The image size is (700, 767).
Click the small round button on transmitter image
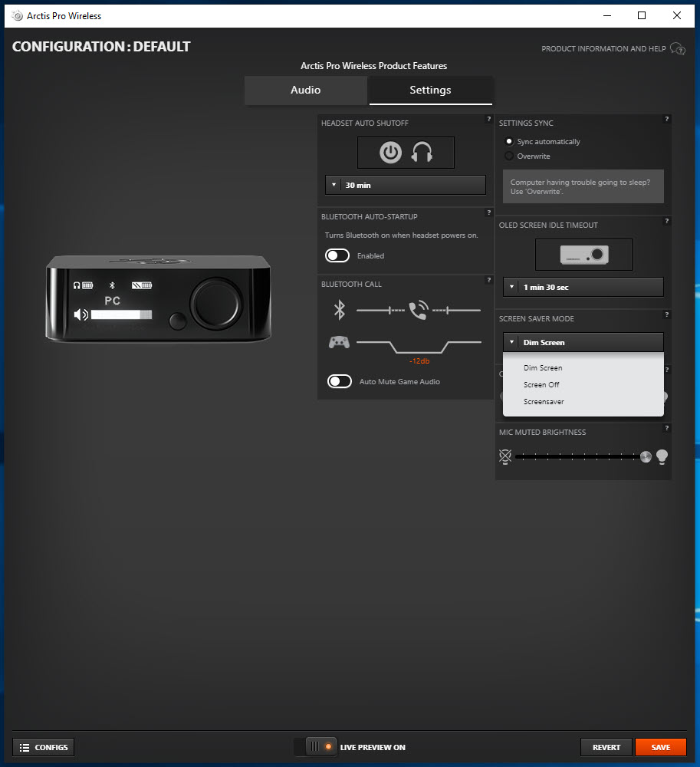pos(177,321)
